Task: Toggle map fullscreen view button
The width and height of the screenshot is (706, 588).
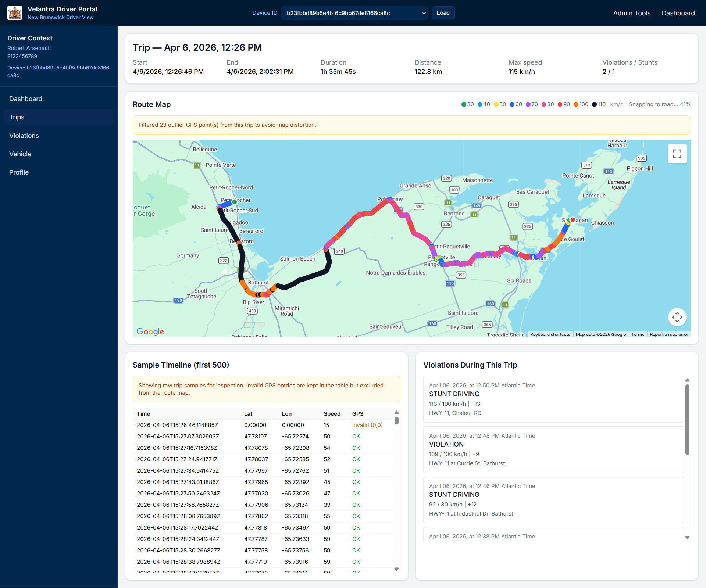Action: coord(677,154)
